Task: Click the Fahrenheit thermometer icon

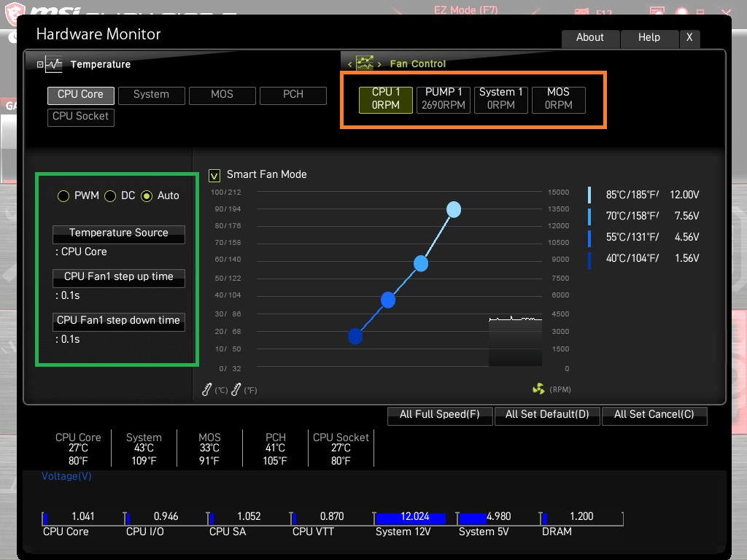Action: pos(236,389)
